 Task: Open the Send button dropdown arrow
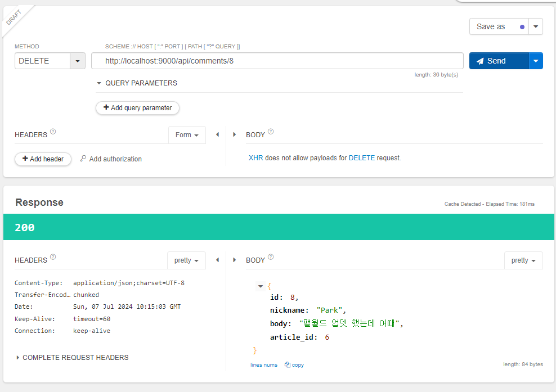(536, 61)
